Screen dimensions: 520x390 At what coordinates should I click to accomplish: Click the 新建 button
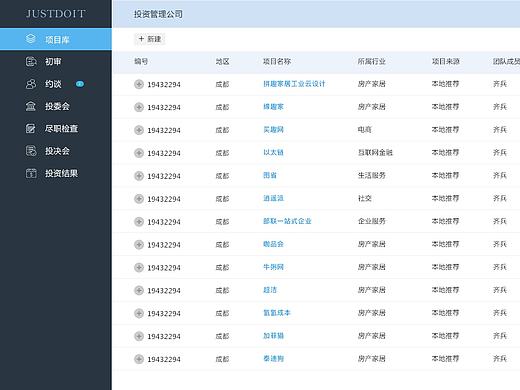150,39
